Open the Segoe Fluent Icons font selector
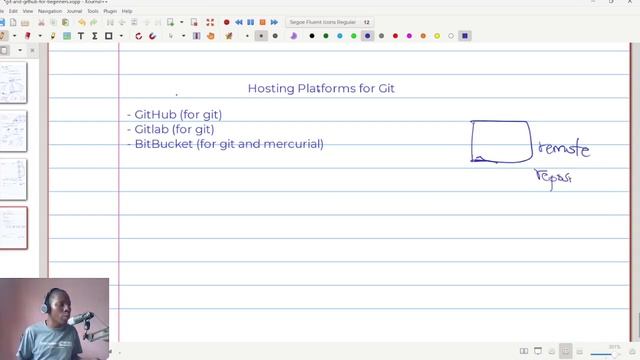Screen dimensions: 640x360 [x=329, y=22]
